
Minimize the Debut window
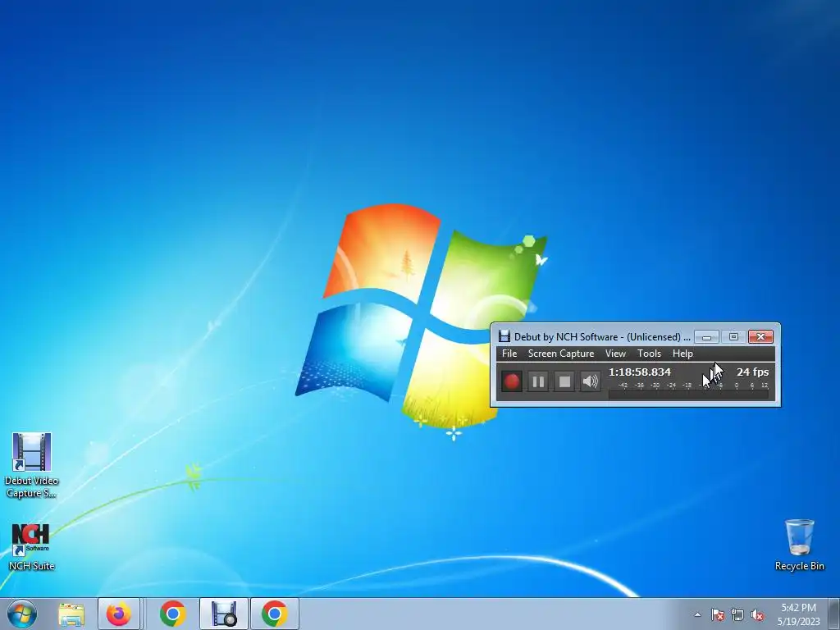(706, 336)
